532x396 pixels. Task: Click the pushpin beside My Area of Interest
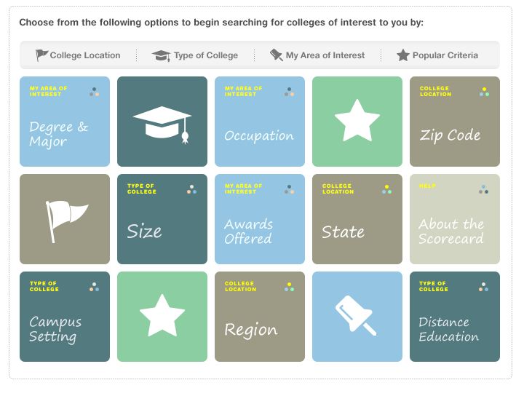click(x=276, y=55)
